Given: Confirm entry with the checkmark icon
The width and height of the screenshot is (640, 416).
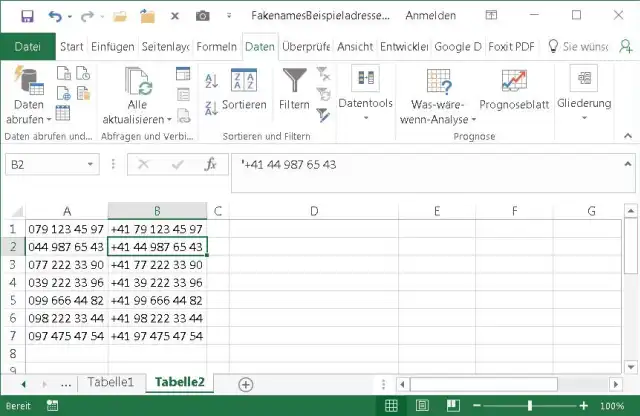Looking at the screenshot, I should pyautogui.click(x=177, y=165).
